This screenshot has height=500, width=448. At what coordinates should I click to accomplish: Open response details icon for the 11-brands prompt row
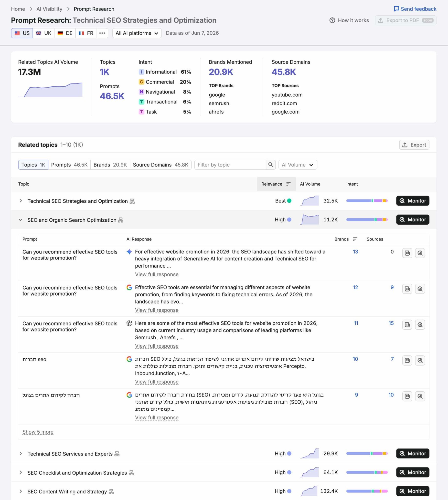(x=407, y=324)
